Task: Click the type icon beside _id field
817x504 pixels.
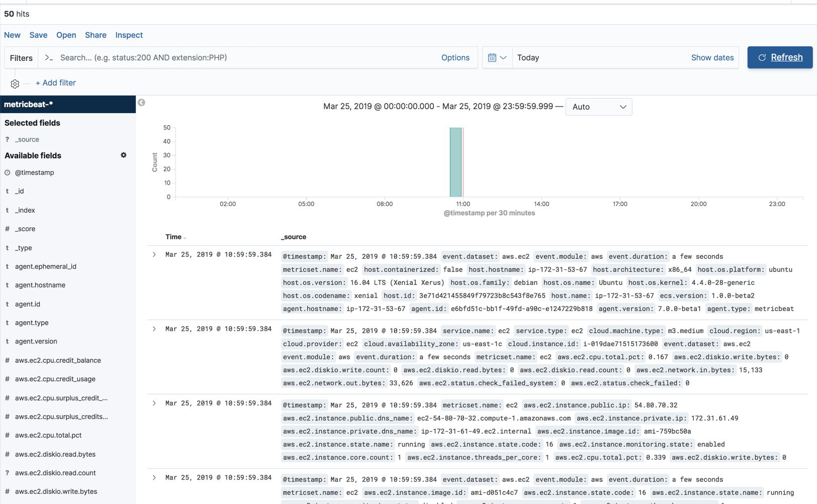Action: [x=7, y=191]
